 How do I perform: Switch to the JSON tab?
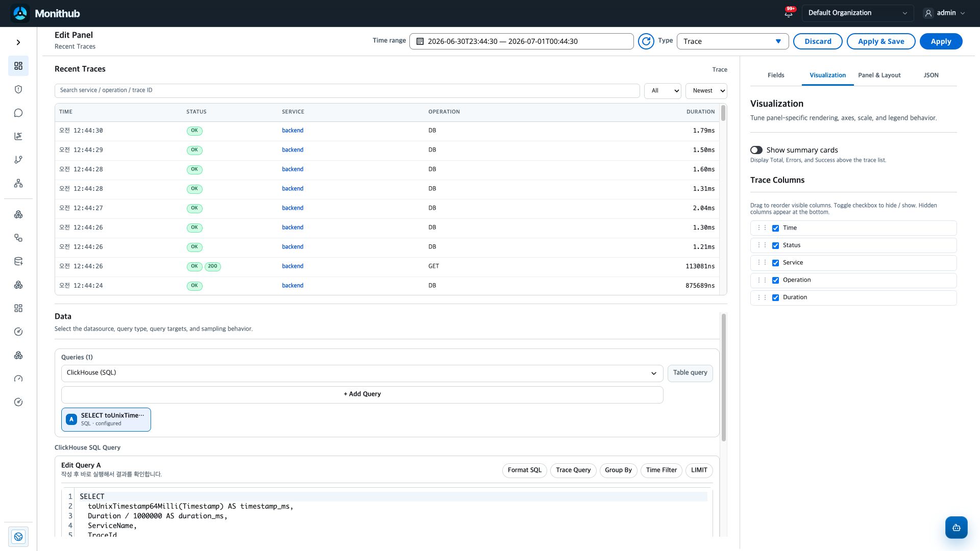930,75
